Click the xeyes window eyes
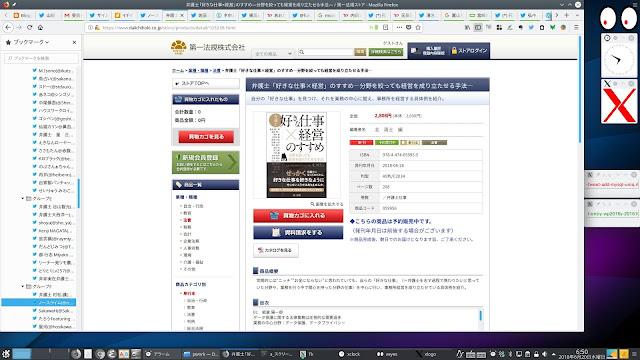640x360 pixels. [x=619, y=18]
